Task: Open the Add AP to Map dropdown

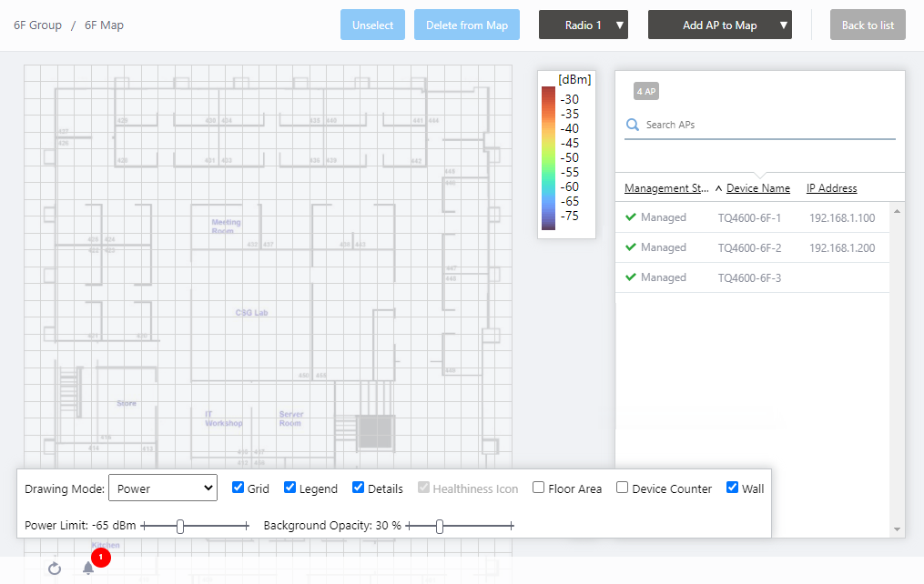Action: [x=719, y=25]
